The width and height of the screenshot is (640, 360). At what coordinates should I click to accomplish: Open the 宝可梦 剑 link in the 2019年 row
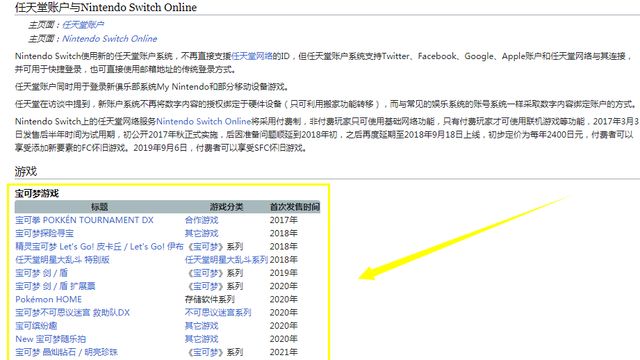(x=33, y=273)
